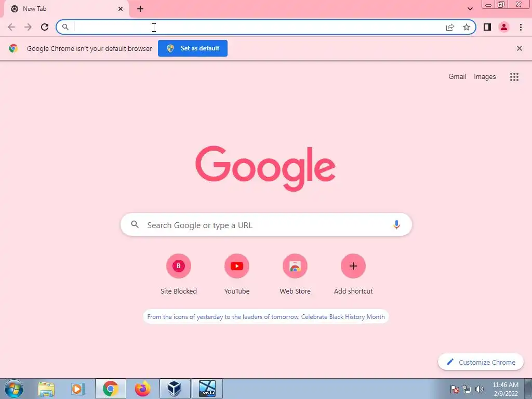
Task: Open the Vista taskbar application
Action: [x=207, y=389]
